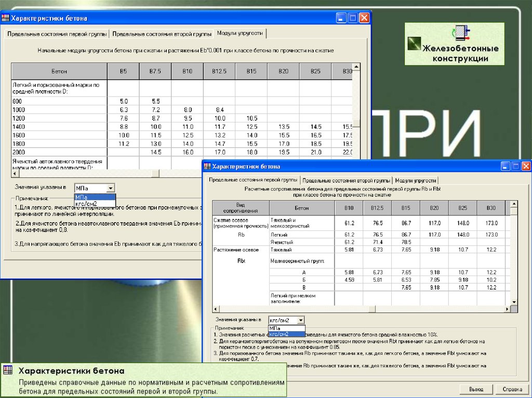Screen dimensions: 532x398
Task: Open Предельные состояния первой группы tab in elastic moduli window
Action: pyautogui.click(x=57, y=34)
